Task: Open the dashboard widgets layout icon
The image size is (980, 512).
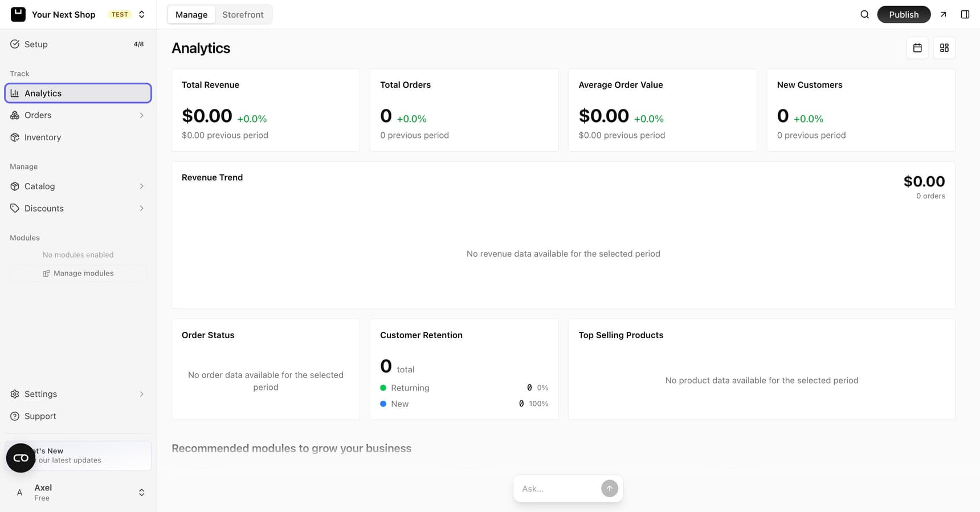Action: [x=944, y=48]
